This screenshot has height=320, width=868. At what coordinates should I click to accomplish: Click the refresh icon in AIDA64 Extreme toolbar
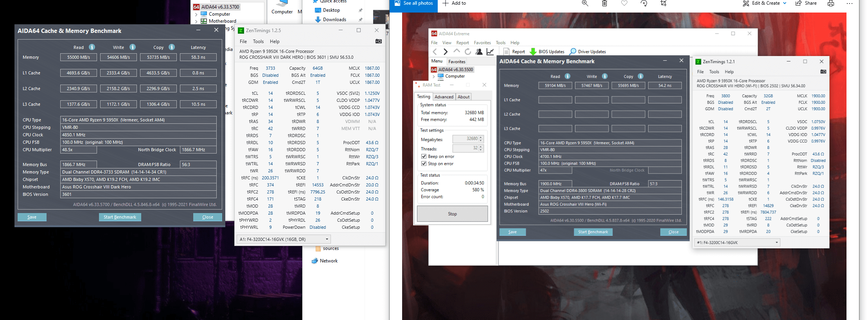pyautogui.click(x=468, y=51)
